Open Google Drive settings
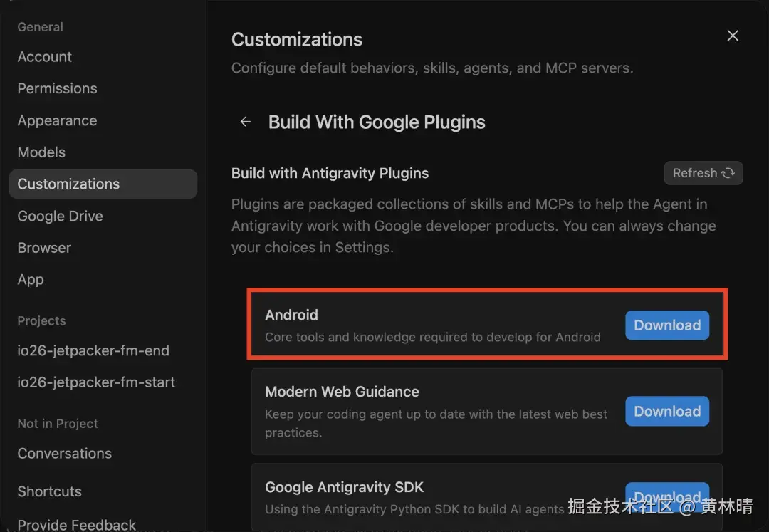769x532 pixels. [61, 217]
